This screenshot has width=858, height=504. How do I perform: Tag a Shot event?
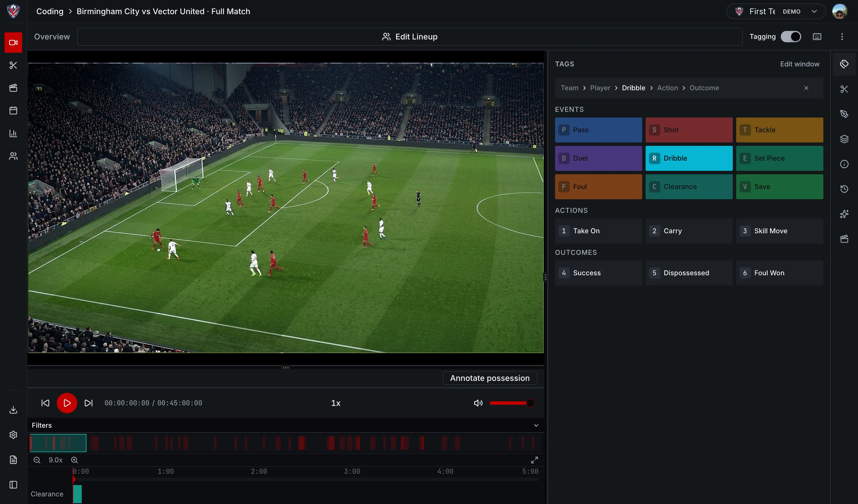pos(689,130)
